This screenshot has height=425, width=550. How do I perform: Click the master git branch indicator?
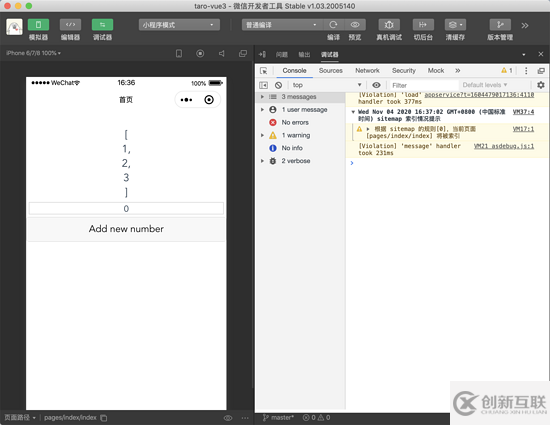click(279, 418)
